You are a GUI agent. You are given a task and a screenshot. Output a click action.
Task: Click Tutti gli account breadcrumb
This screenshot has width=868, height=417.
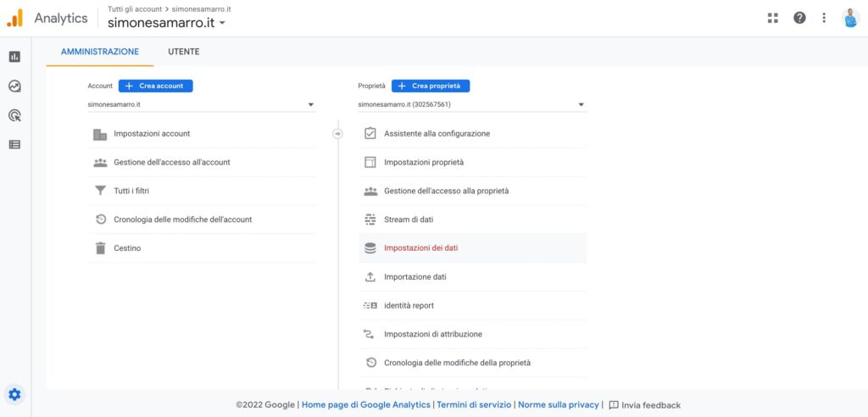coord(135,8)
